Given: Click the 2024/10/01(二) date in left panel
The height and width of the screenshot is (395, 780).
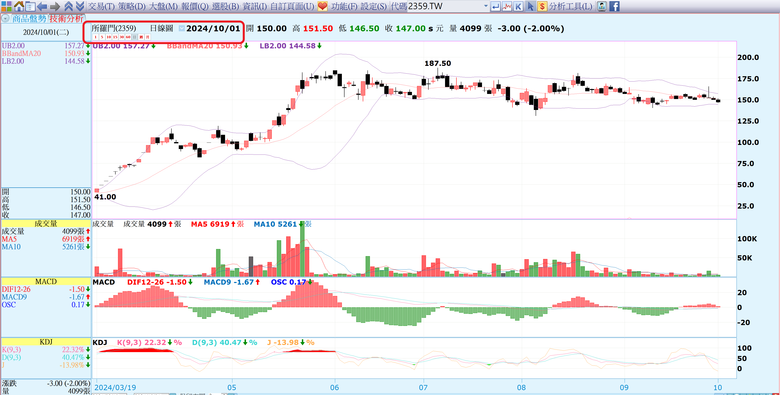Looking at the screenshot, I should [x=45, y=32].
